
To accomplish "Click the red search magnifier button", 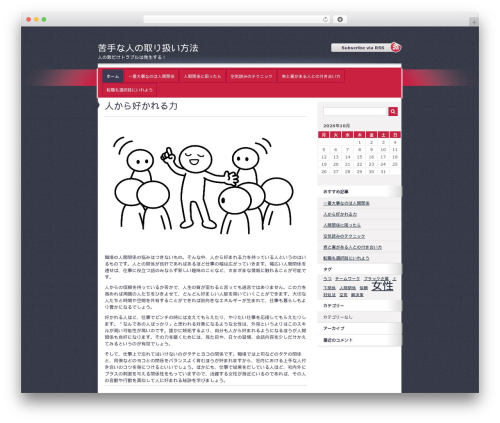I will tap(393, 112).
